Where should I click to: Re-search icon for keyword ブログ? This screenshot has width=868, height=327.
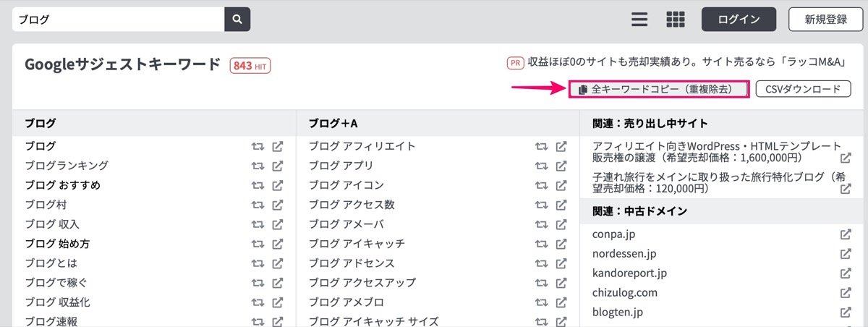coord(257,146)
